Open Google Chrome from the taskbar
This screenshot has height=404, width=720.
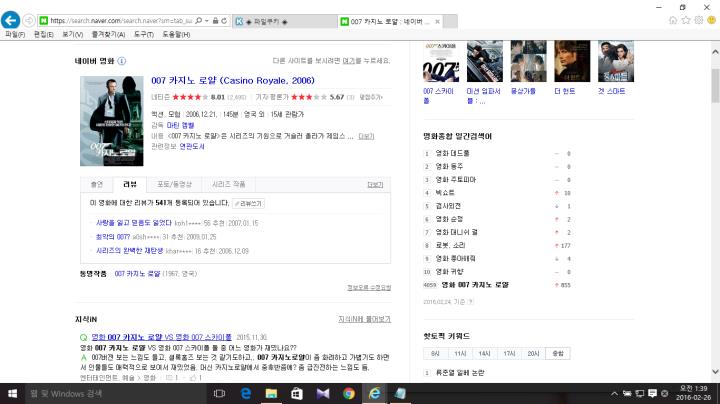coord(349,393)
